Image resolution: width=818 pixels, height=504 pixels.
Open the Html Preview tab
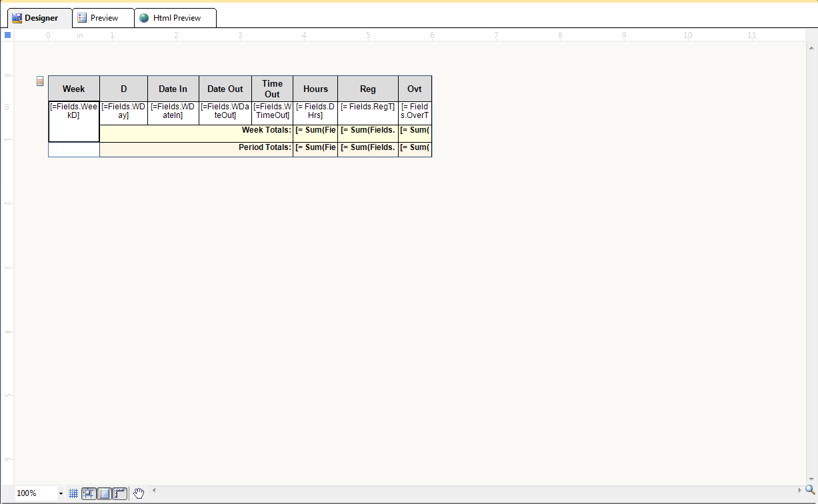point(175,18)
